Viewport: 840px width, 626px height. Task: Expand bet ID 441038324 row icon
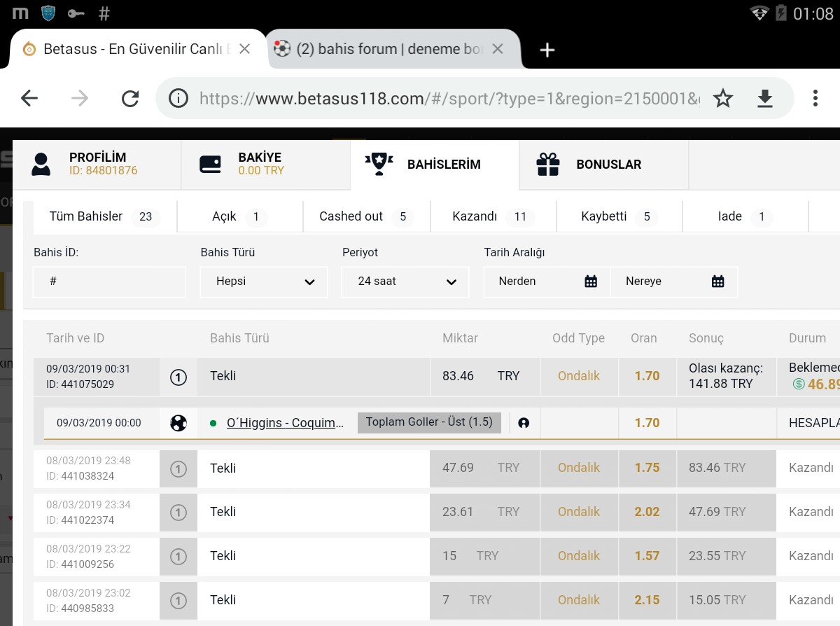tap(178, 469)
